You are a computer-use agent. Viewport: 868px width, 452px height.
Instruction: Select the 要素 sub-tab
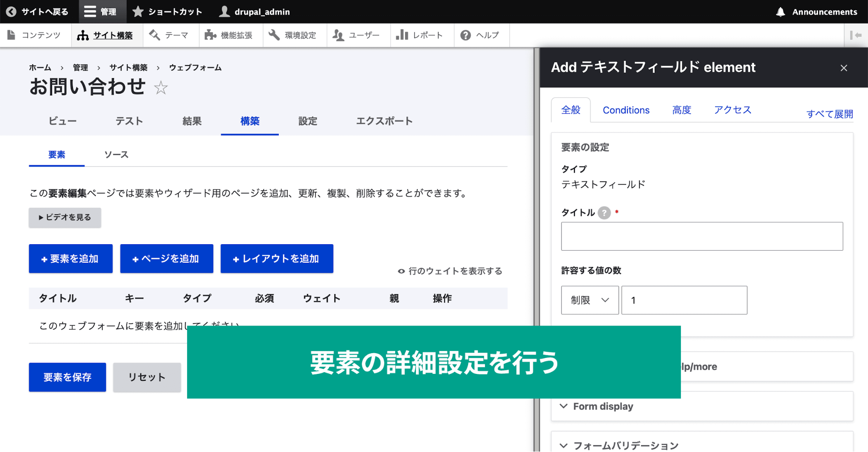pos(57,155)
